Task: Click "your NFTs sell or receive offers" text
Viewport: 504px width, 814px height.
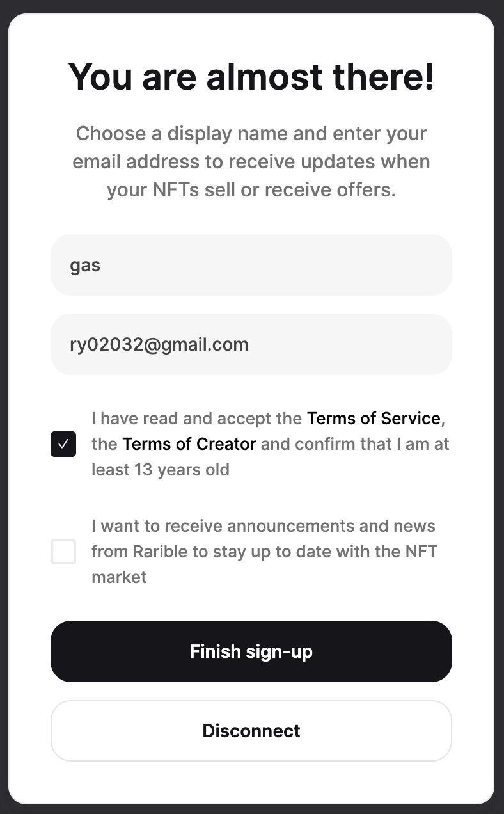Action: [x=251, y=190]
